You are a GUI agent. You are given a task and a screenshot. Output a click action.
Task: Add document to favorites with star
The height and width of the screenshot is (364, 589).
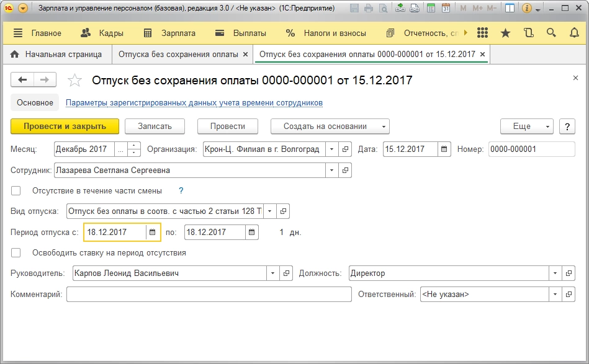(74, 81)
